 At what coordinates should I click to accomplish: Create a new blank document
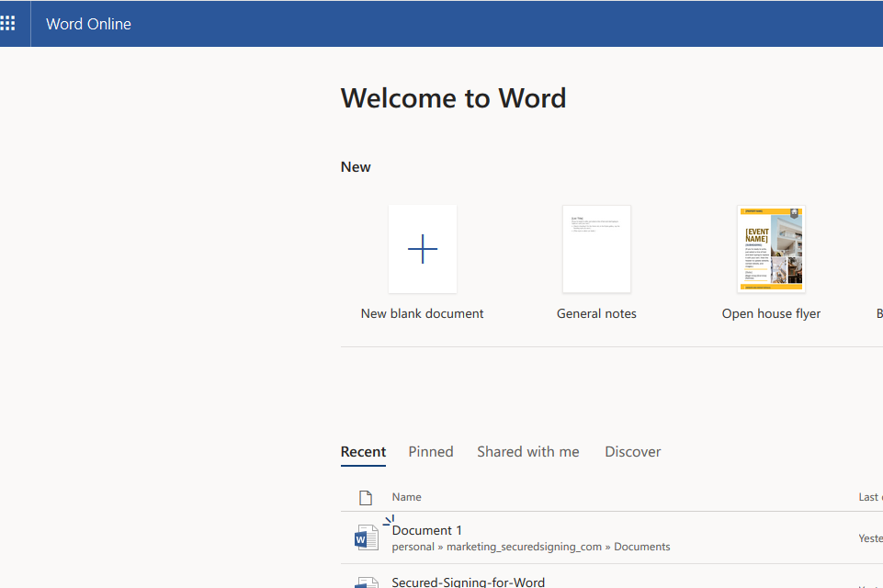point(423,249)
